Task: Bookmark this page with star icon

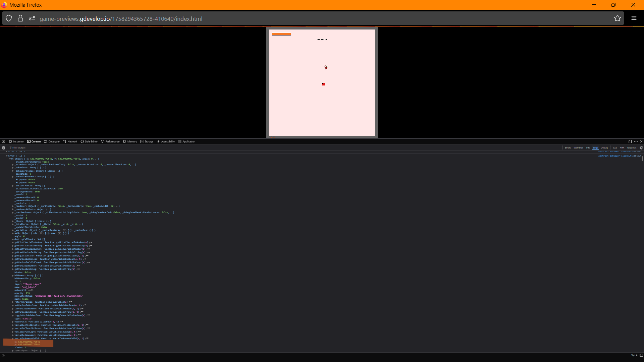Action: coord(617,18)
